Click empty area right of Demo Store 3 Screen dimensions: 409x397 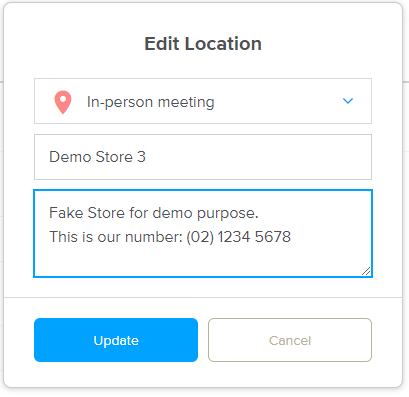click(257, 157)
